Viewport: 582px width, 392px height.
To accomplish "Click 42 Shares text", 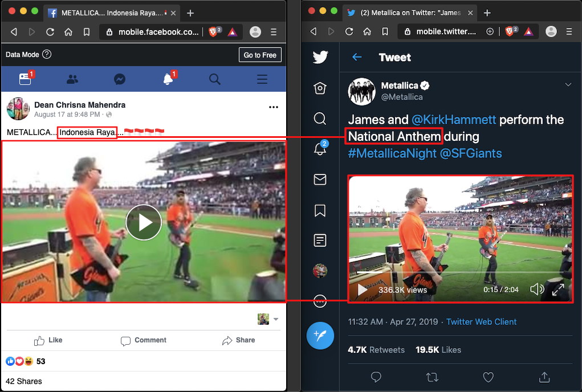I will [x=24, y=381].
